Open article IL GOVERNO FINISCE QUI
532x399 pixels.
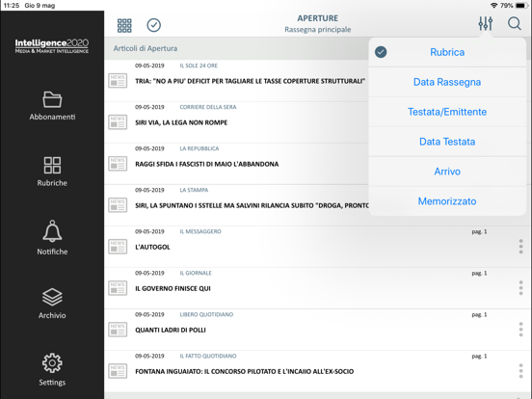[x=173, y=288]
